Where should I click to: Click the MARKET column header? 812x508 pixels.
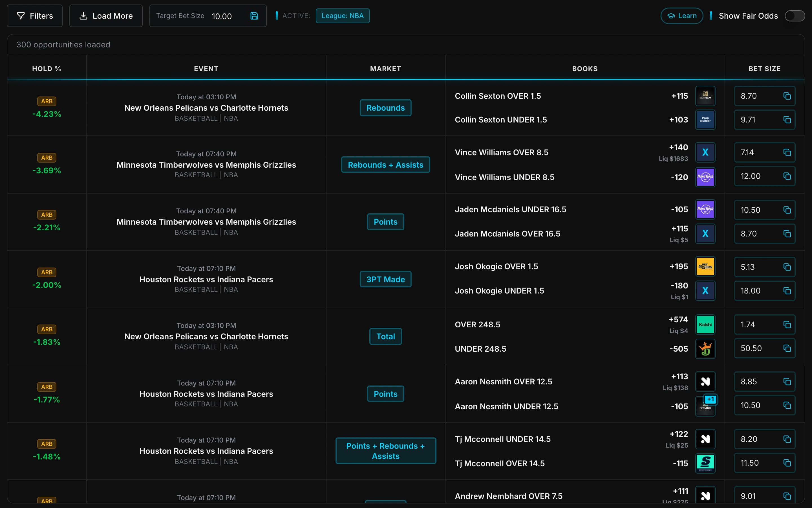tap(385, 69)
